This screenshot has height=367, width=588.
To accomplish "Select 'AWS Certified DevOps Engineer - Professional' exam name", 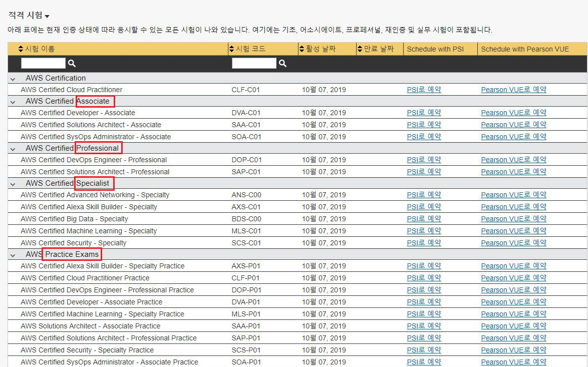I will pos(94,160).
